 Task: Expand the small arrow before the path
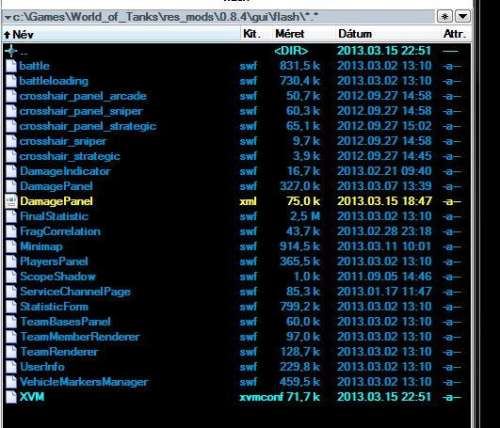(x=8, y=17)
